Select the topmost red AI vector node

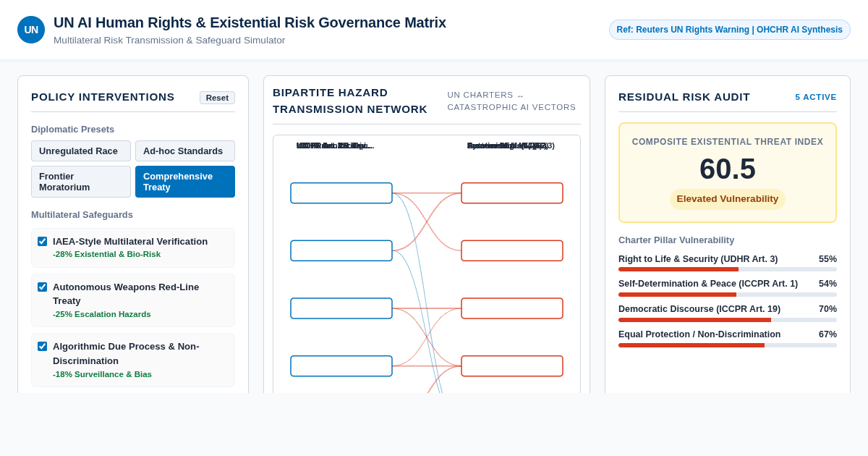click(512, 193)
